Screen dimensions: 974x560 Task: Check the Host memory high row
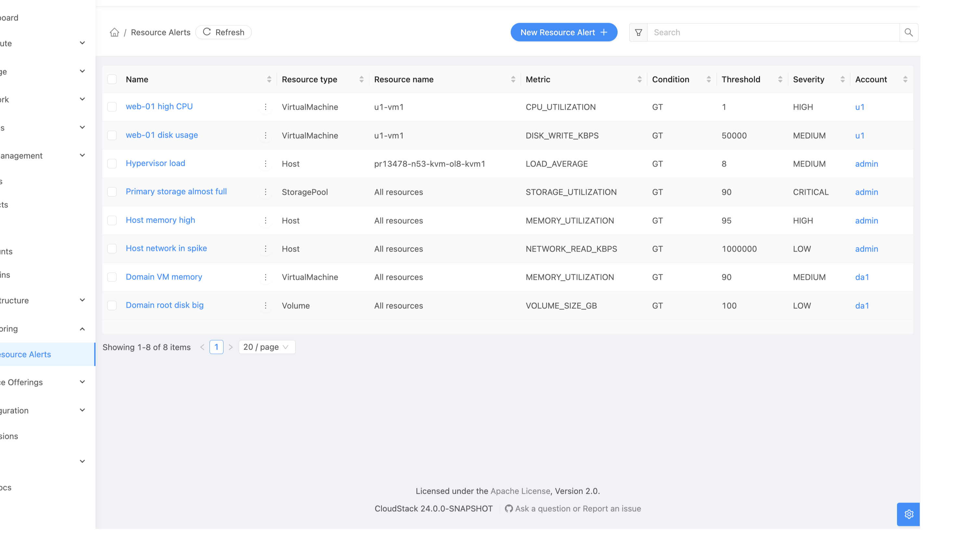pyautogui.click(x=112, y=220)
